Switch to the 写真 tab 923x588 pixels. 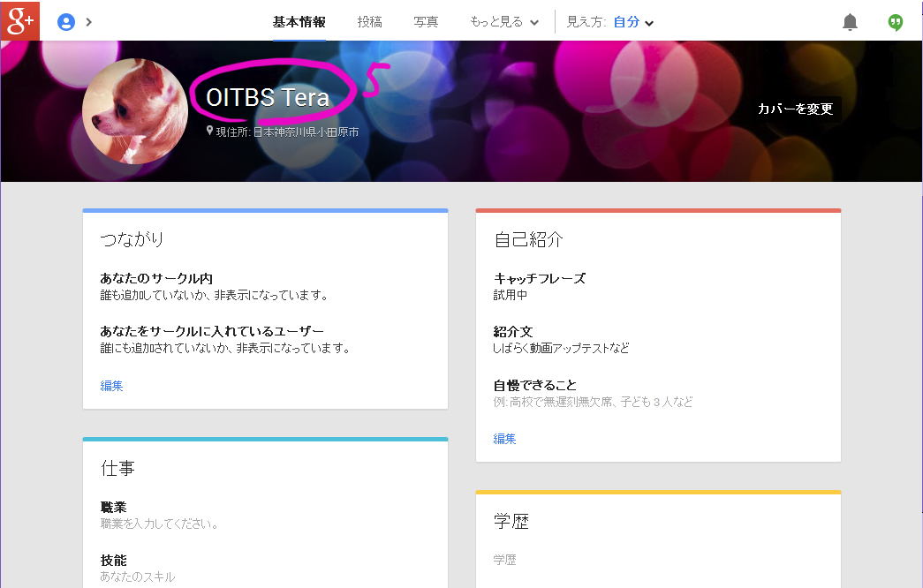[x=426, y=22]
